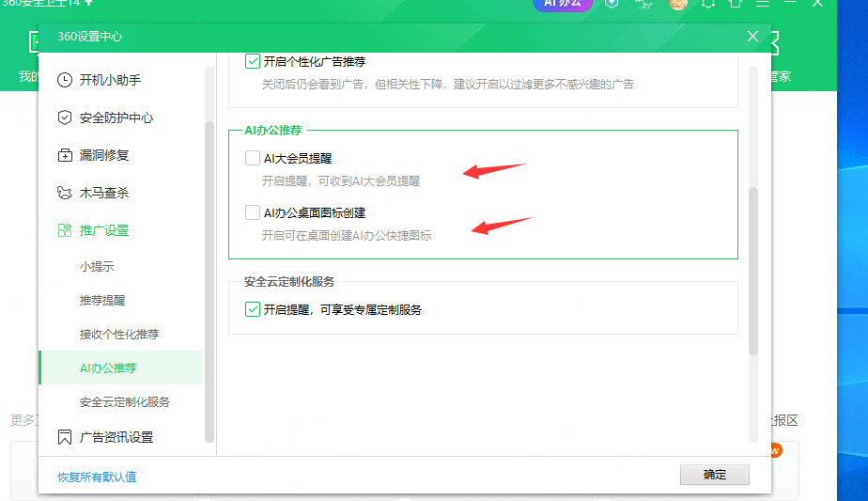Click the 安全云定制化服务 group header
This screenshot has height=501, width=868.
289,282
